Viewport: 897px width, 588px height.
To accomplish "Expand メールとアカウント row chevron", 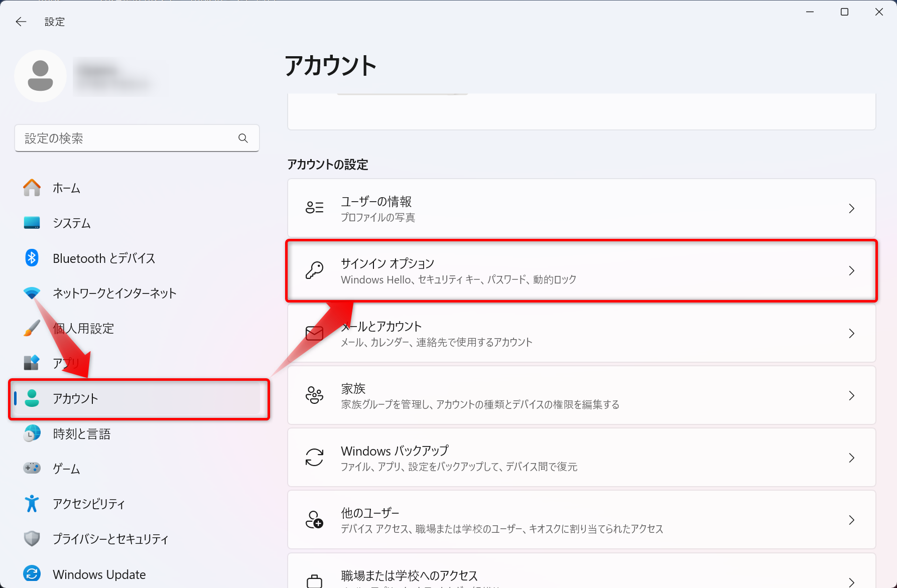I will (851, 333).
